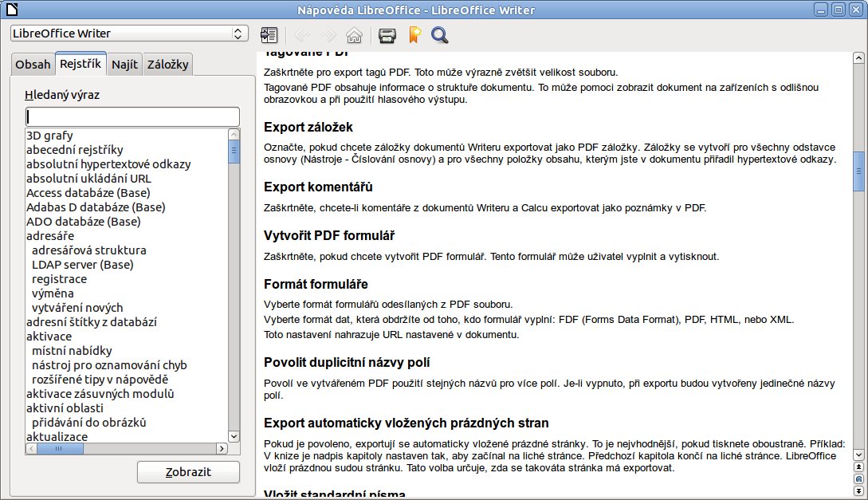
Task: Click index list scroll-left arrow
Action: 32,448
